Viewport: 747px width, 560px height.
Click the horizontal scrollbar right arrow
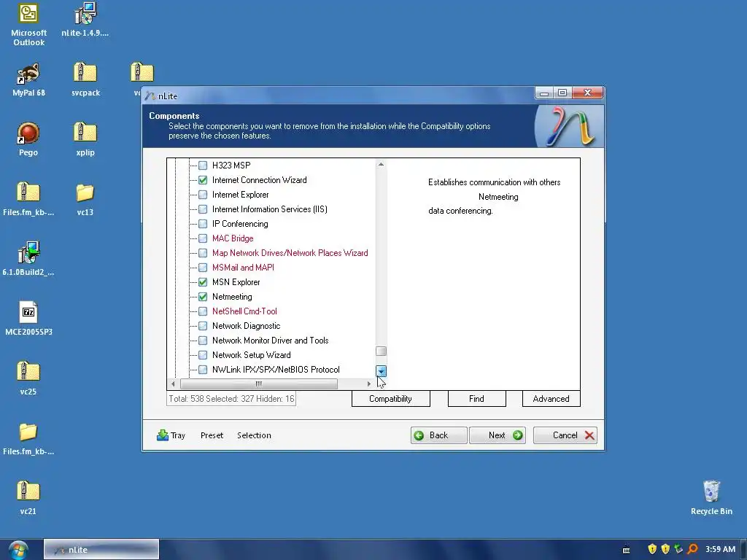(368, 384)
